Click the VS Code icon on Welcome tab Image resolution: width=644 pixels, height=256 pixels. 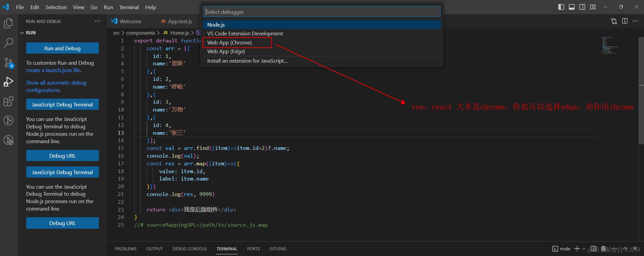point(114,21)
